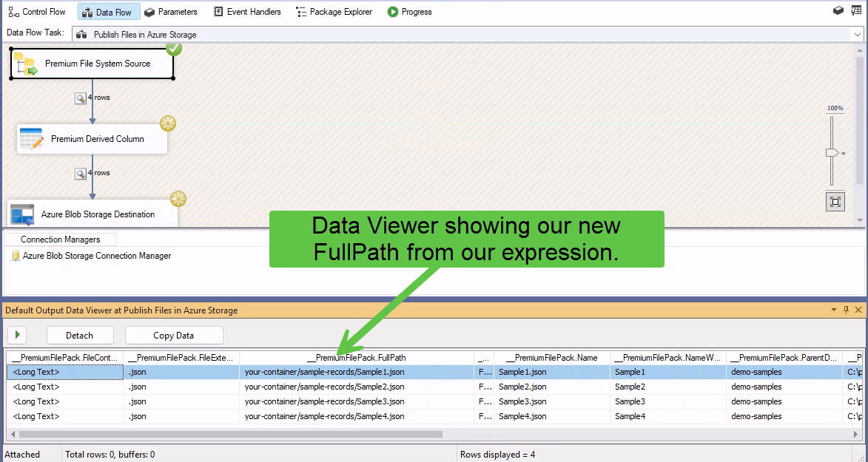Click the yellow running indicator on Derived Column

click(168, 123)
